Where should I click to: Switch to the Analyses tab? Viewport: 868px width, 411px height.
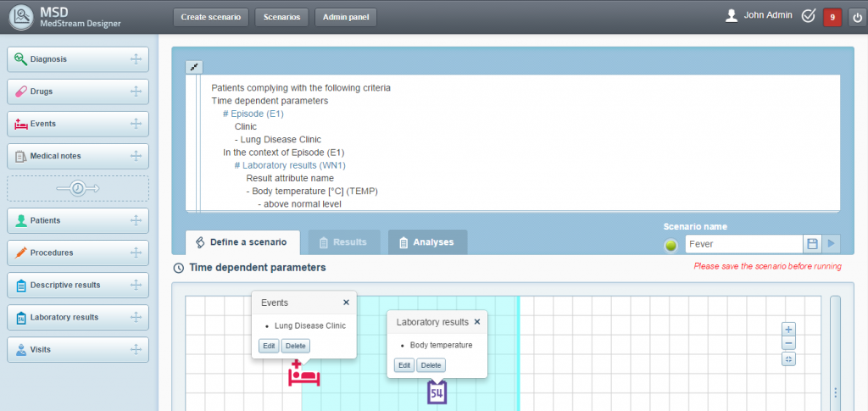(427, 242)
